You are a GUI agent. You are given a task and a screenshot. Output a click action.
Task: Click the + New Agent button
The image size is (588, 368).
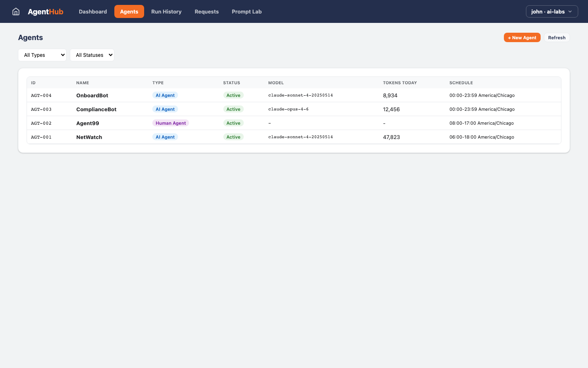[x=522, y=37]
